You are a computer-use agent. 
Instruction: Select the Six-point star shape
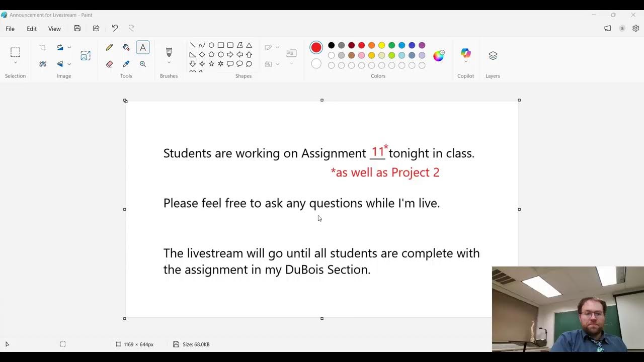(x=220, y=64)
